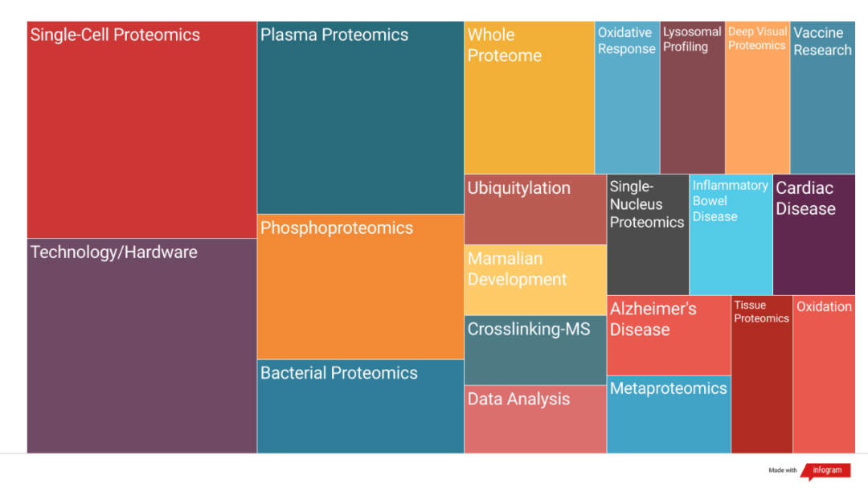Click the Ubiquitylation tile
The image size is (868, 488).
click(535, 209)
